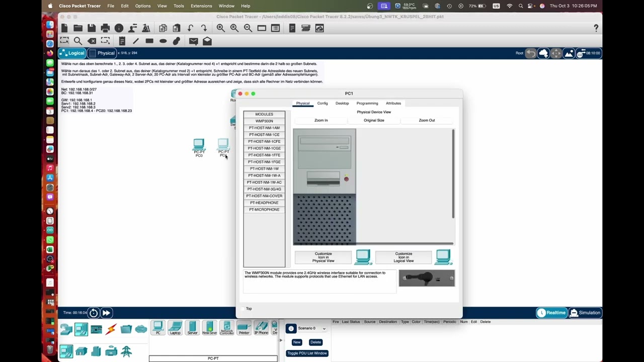Undo the last action with the toolbar arrow
The width and height of the screenshot is (644, 362).
pyautogui.click(x=190, y=28)
